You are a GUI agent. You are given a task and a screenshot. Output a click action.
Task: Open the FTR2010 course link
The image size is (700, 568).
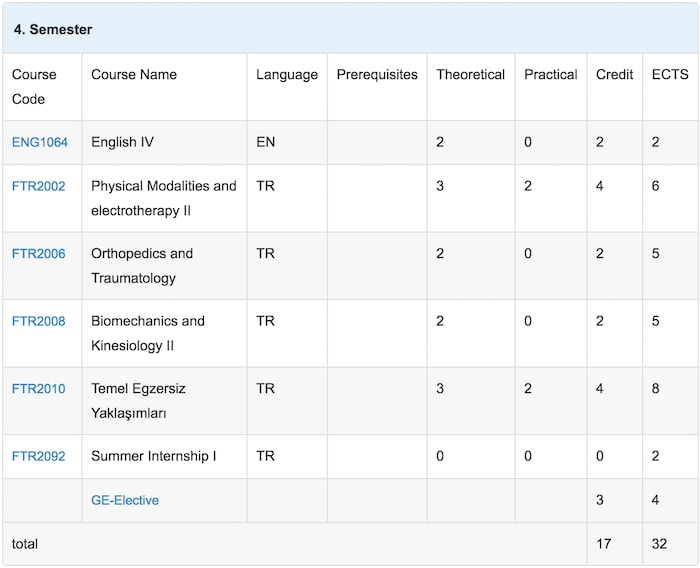38,388
